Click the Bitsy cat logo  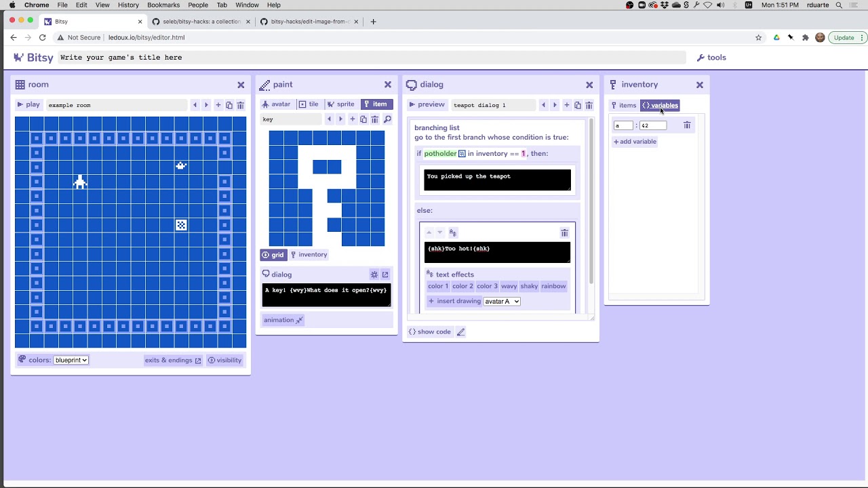(x=18, y=58)
